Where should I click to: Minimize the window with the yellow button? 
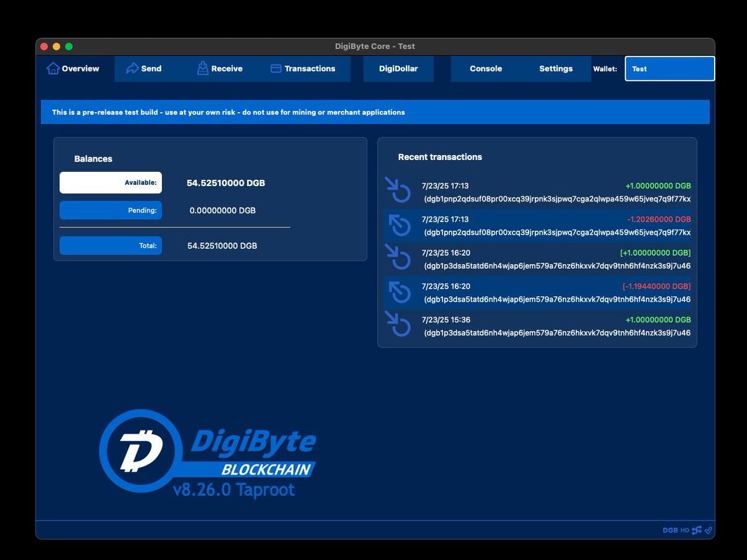coord(57,47)
